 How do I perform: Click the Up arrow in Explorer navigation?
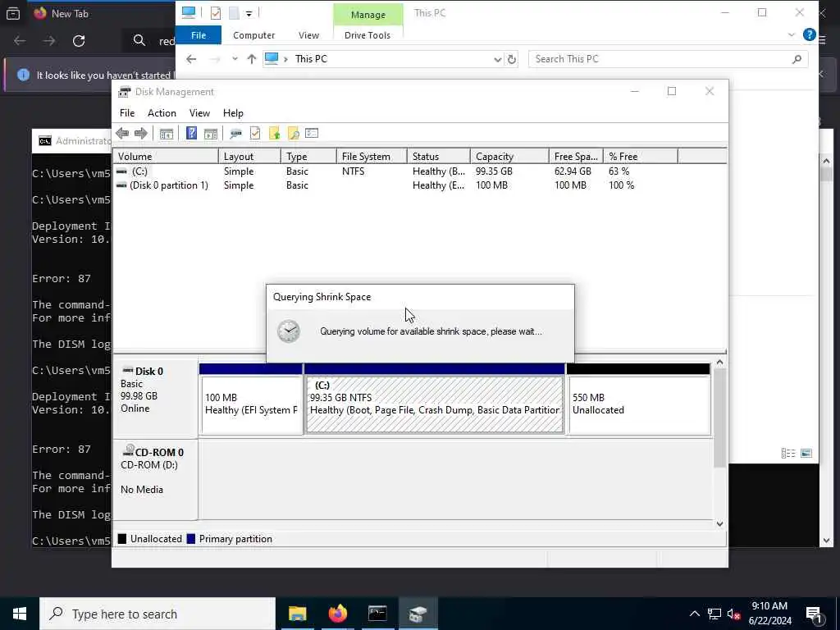coord(251,59)
